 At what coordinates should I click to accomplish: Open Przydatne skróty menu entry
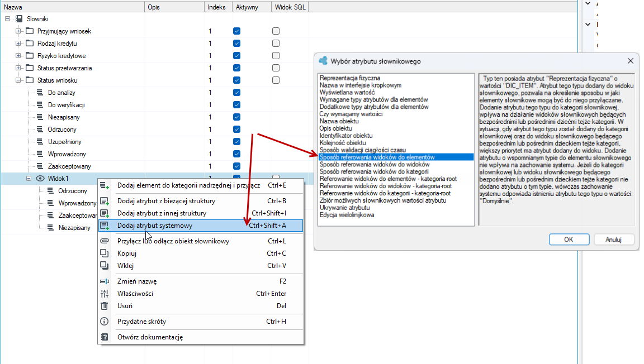[x=201, y=322]
